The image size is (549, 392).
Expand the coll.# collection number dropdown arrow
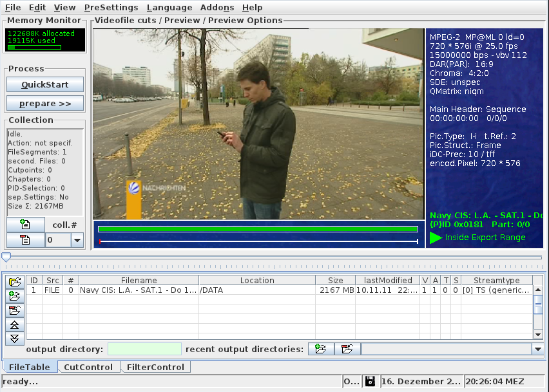click(x=77, y=240)
